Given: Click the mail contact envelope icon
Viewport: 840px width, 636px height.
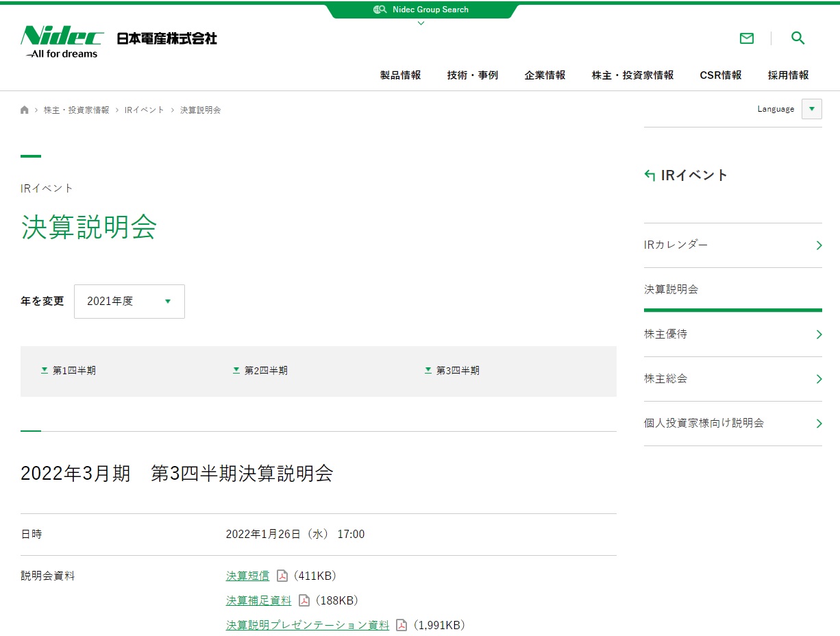Looking at the screenshot, I should pos(747,38).
